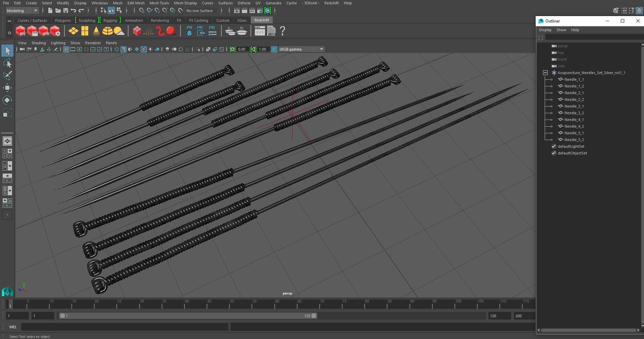This screenshot has width=644, height=339.
Task: Collapse the Acupuncture_Needles_Set_Silver_ncl1_1 group
Action: coord(545,73)
